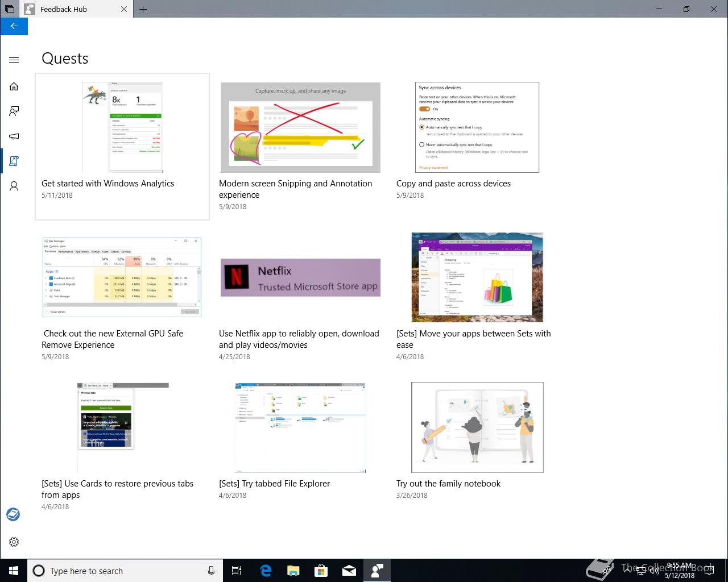Click the back arrow button
Viewport: 728px width, 582px height.
click(14, 26)
